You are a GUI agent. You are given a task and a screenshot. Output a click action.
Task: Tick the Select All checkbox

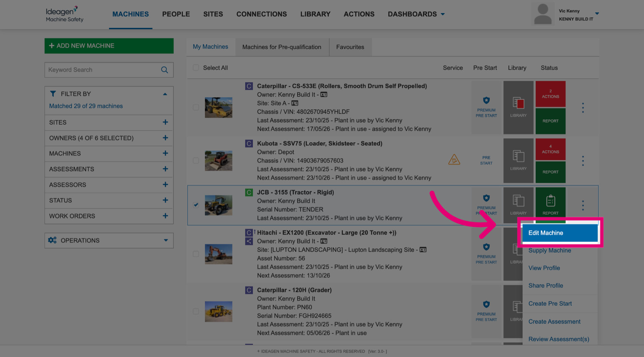click(196, 67)
